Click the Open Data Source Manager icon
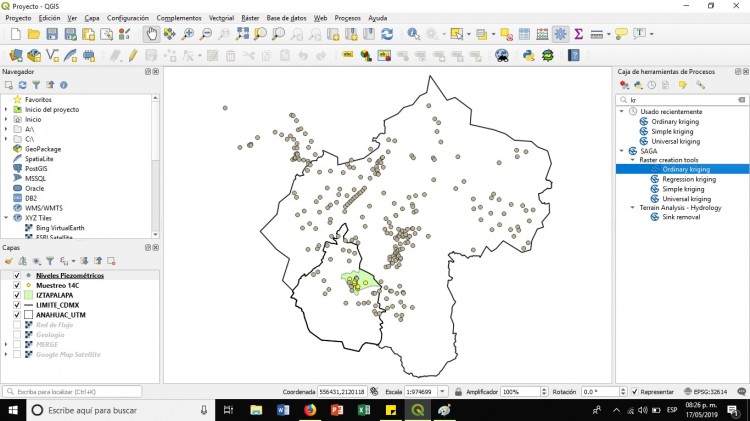This screenshot has height=421, width=750. (16, 55)
